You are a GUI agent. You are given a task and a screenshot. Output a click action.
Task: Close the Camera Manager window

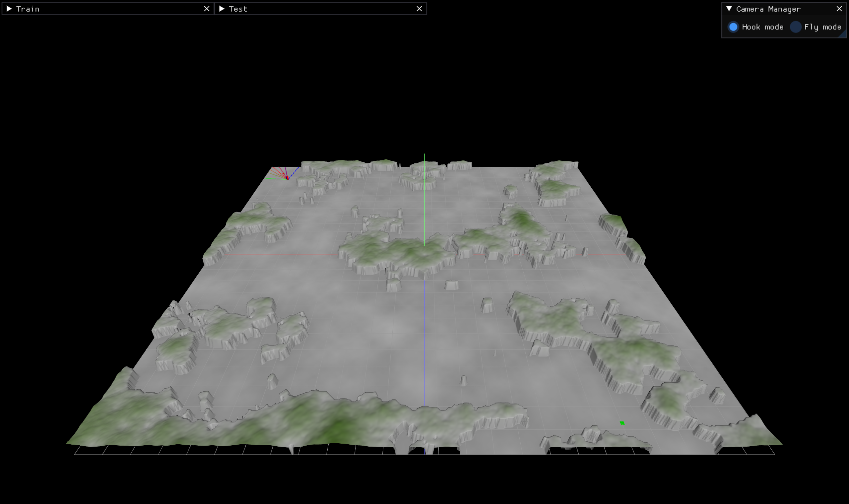coord(839,9)
